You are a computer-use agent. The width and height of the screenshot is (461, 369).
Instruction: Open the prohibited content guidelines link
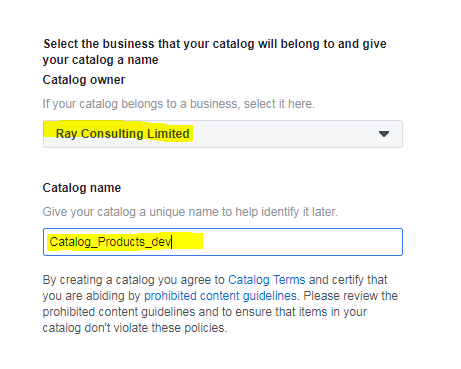click(x=220, y=296)
